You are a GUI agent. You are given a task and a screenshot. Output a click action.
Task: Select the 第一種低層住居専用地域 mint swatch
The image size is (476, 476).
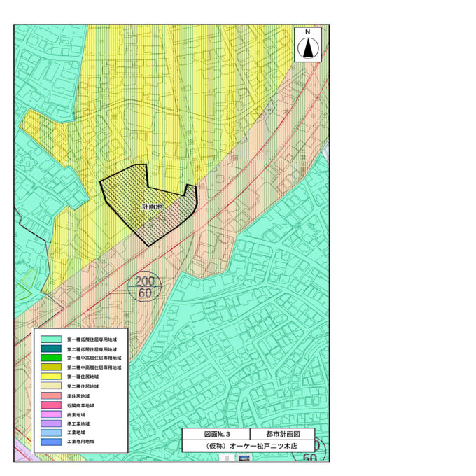[x=51, y=339]
